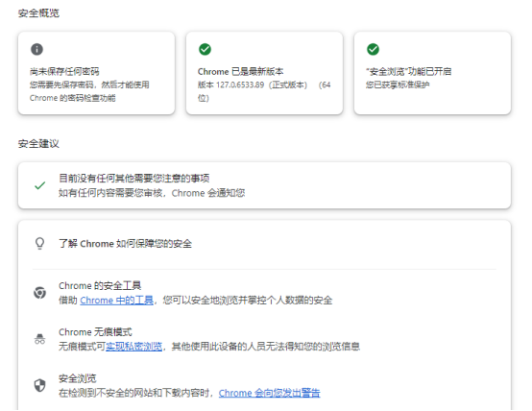Click the version text 版本 127.0.6533.89
This screenshot has height=411, width=532.
(231, 85)
